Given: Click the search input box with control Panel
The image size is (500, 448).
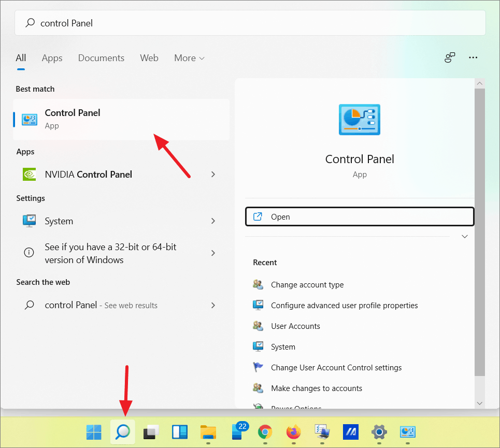Looking at the screenshot, I should tap(250, 23).
